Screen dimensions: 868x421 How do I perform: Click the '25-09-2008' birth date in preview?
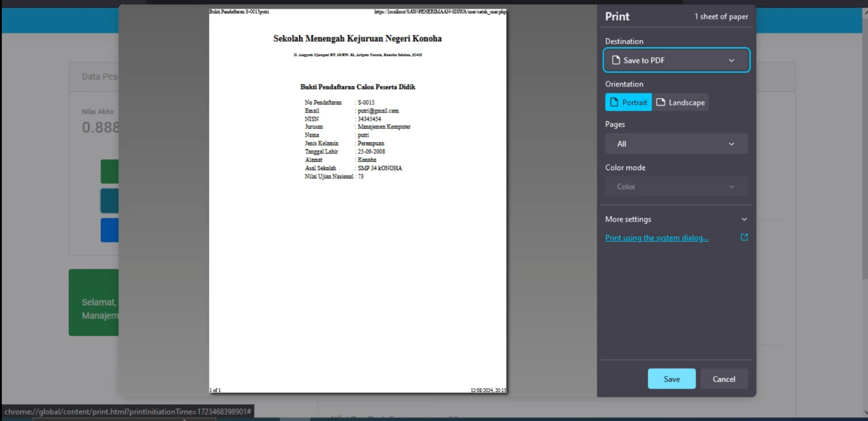pos(371,151)
